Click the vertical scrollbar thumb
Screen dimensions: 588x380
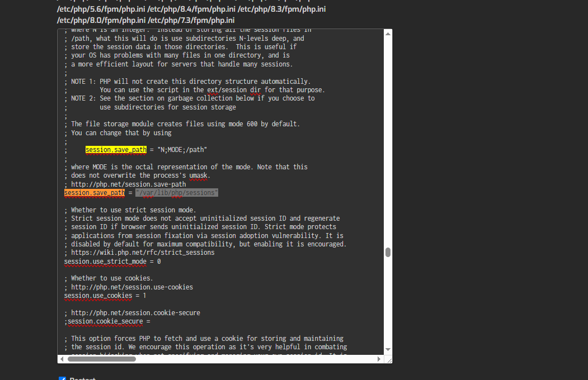(388, 253)
